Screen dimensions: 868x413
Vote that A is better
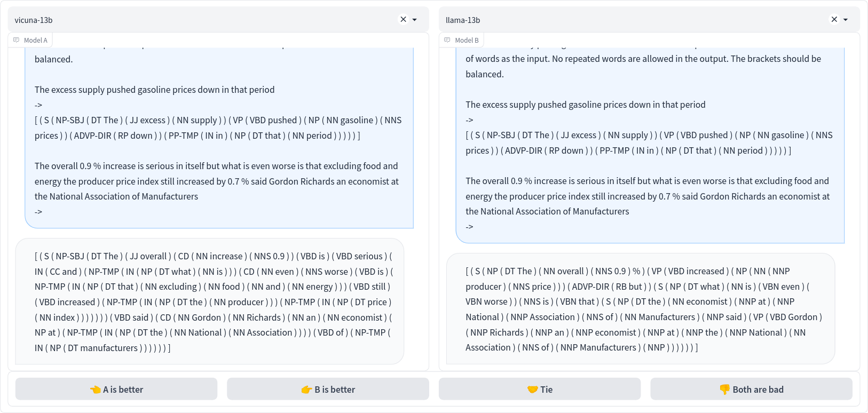(116, 389)
